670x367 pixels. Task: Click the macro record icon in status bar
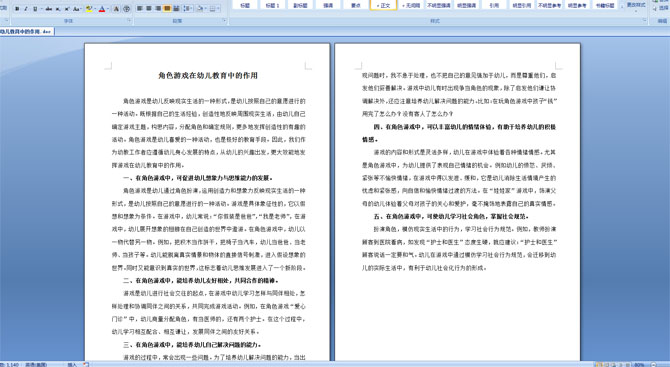(86, 364)
